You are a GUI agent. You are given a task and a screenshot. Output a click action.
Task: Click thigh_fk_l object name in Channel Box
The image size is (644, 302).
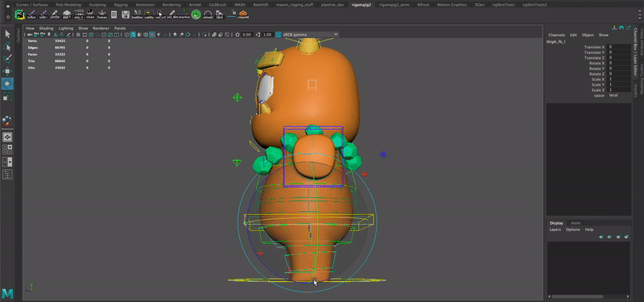click(x=556, y=42)
